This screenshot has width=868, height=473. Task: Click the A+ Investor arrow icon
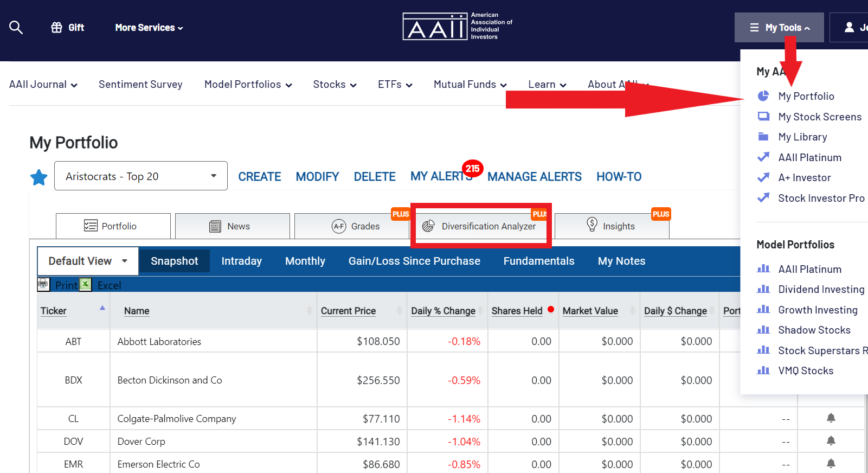(x=763, y=177)
